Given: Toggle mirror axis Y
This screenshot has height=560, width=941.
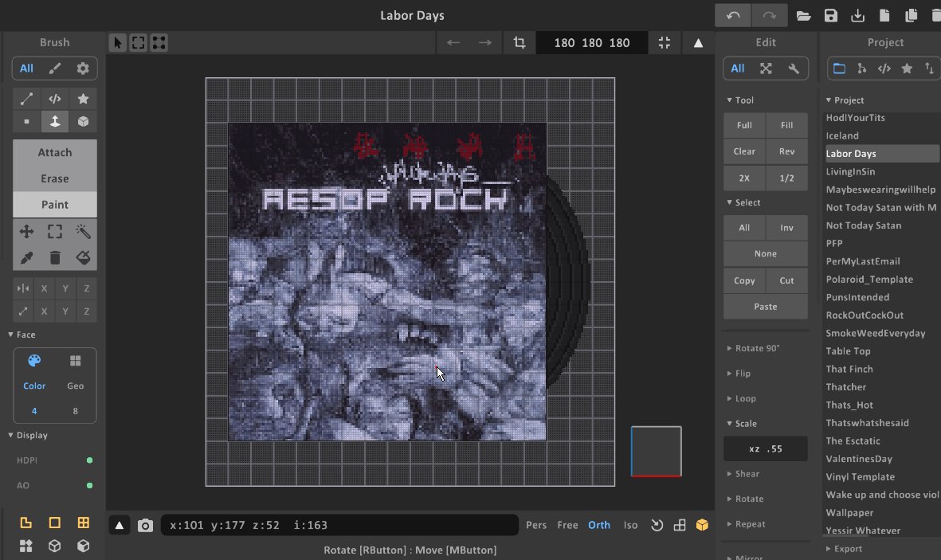Looking at the screenshot, I should coord(65,288).
